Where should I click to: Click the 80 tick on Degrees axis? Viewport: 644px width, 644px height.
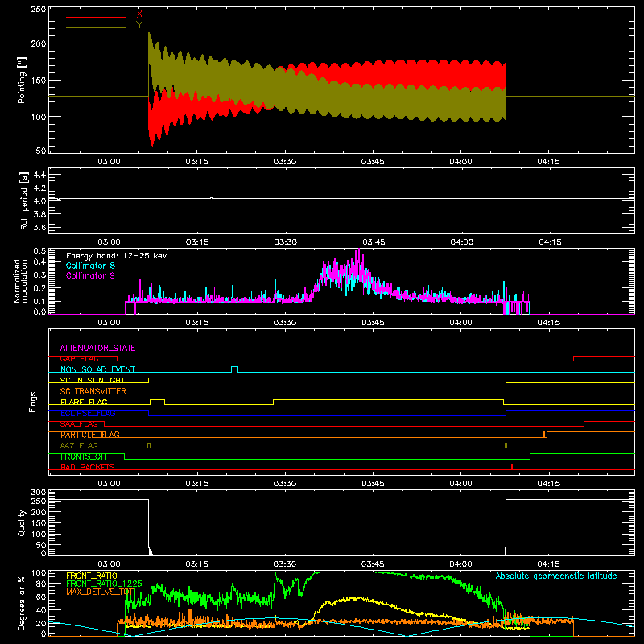(x=41, y=584)
